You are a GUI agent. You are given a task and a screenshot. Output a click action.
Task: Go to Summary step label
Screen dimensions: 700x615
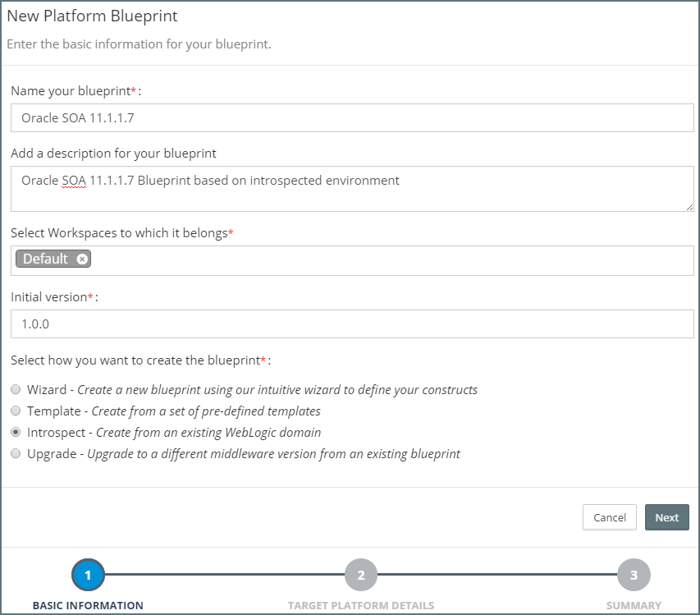[634, 606]
